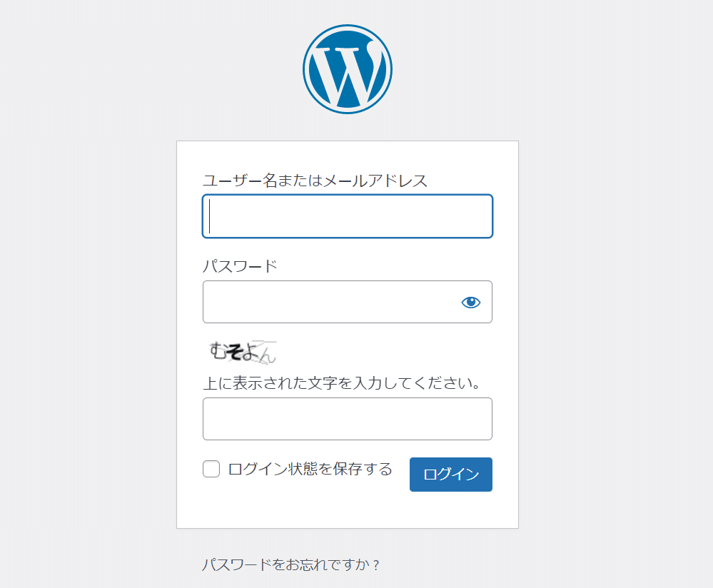Toggle password visibility in the password box

pyautogui.click(x=470, y=302)
